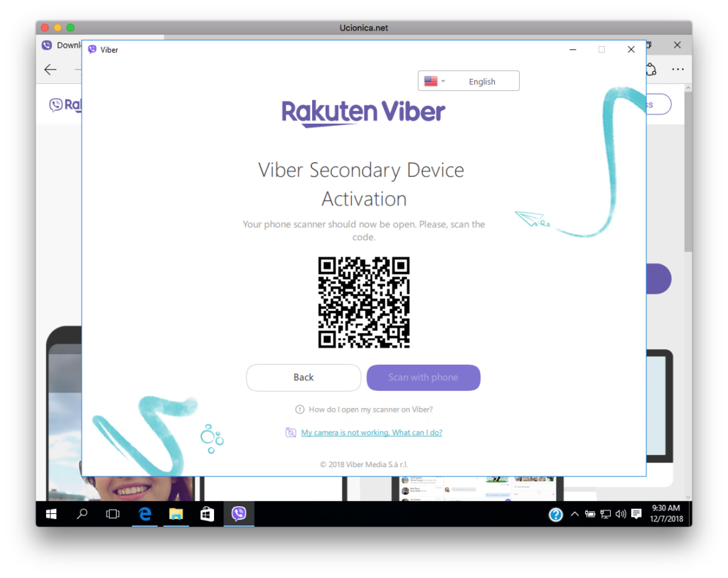Open the Action Center notifications icon

636,513
